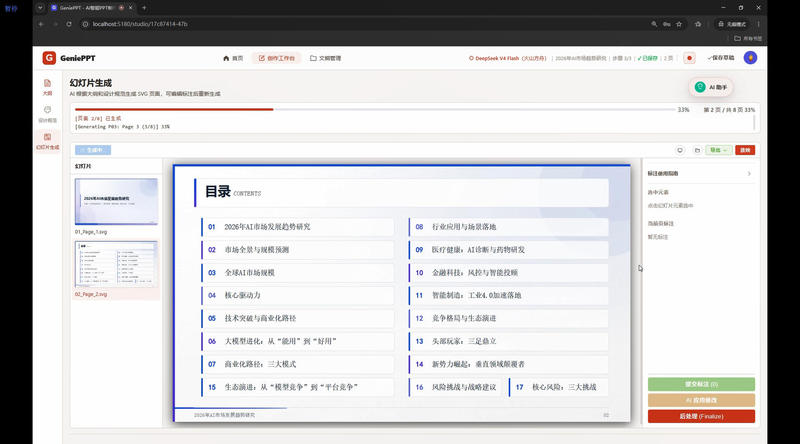Viewport: 800px width, 444px height.
Task: Open the user avatar menu
Action: [x=750, y=58]
